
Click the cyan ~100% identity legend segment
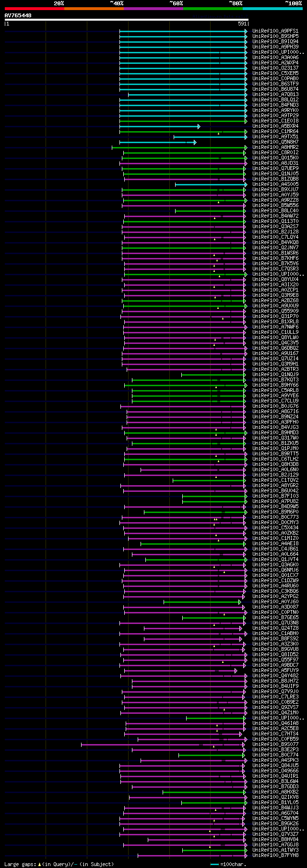click(x=272, y=9)
